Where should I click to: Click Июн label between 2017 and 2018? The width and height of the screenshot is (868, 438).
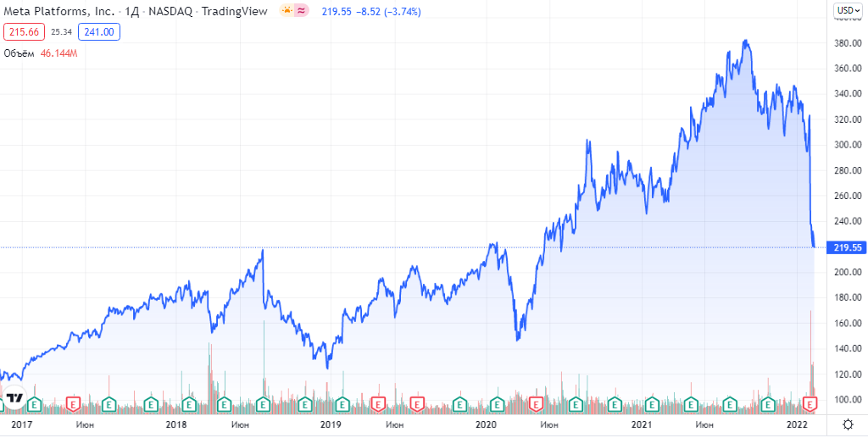coord(85,424)
